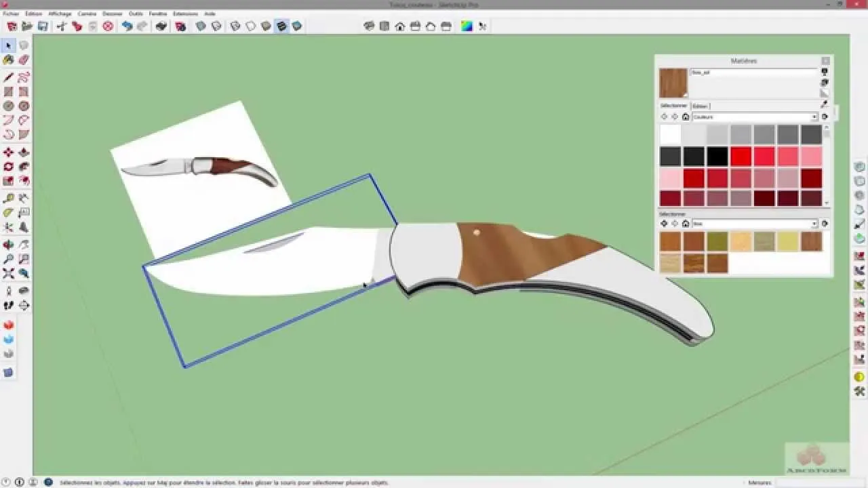
Task: Select the Push/Pull tool
Action: (x=24, y=152)
